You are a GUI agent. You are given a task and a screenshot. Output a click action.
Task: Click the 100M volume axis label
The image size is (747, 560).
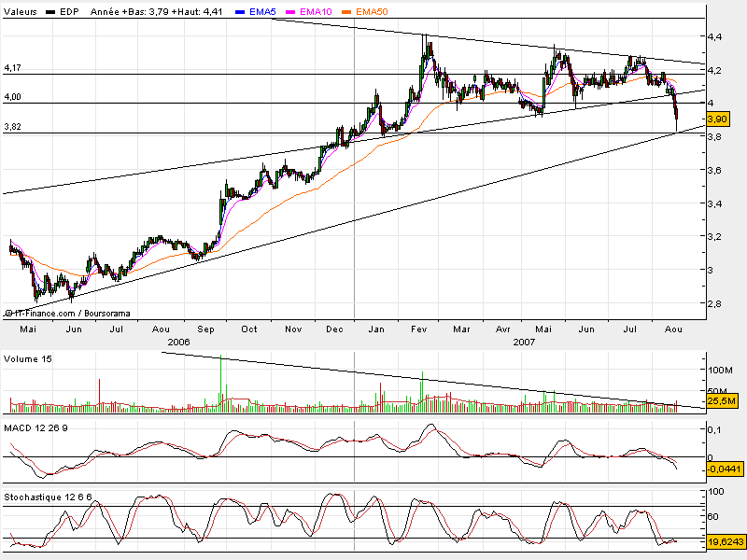coord(720,370)
